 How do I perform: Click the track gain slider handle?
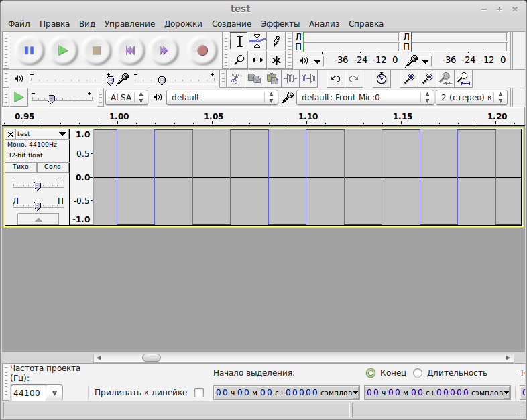click(37, 186)
